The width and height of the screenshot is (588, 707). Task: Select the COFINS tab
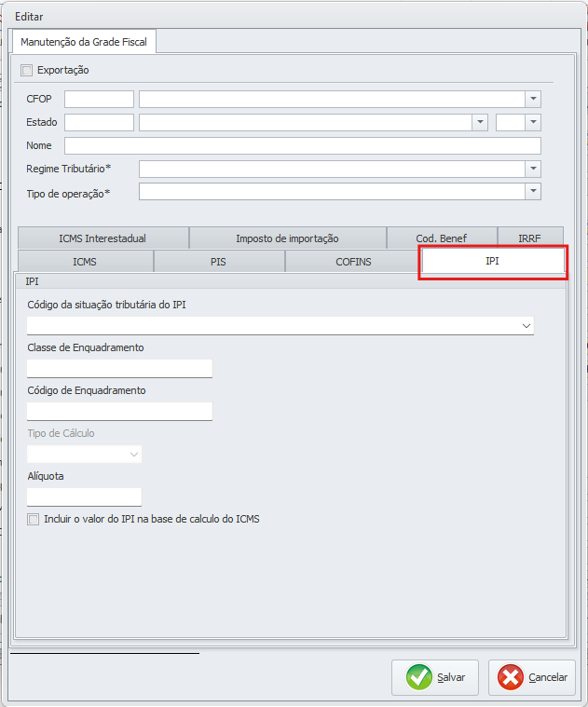(353, 262)
